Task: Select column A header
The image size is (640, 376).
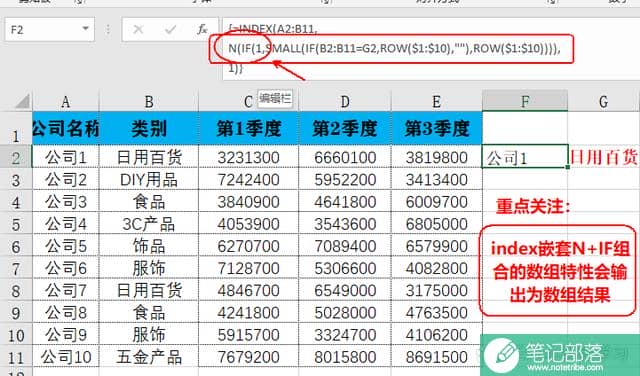Action: (x=66, y=102)
